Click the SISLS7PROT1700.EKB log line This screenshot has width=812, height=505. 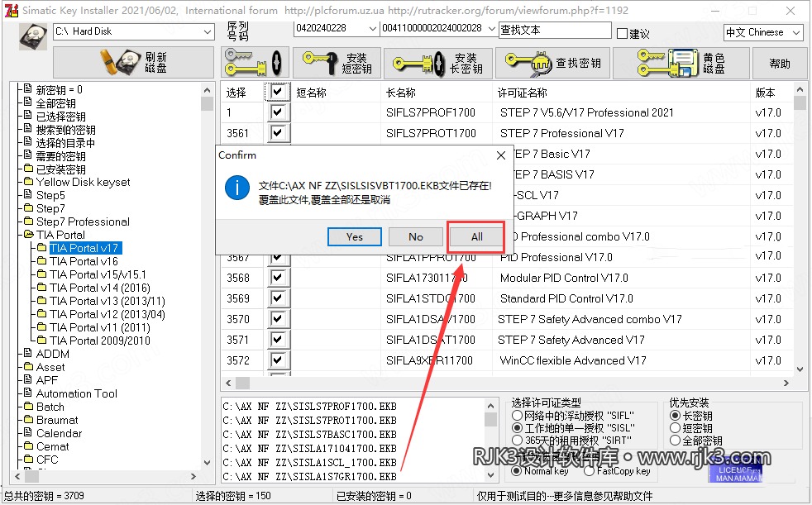point(310,420)
